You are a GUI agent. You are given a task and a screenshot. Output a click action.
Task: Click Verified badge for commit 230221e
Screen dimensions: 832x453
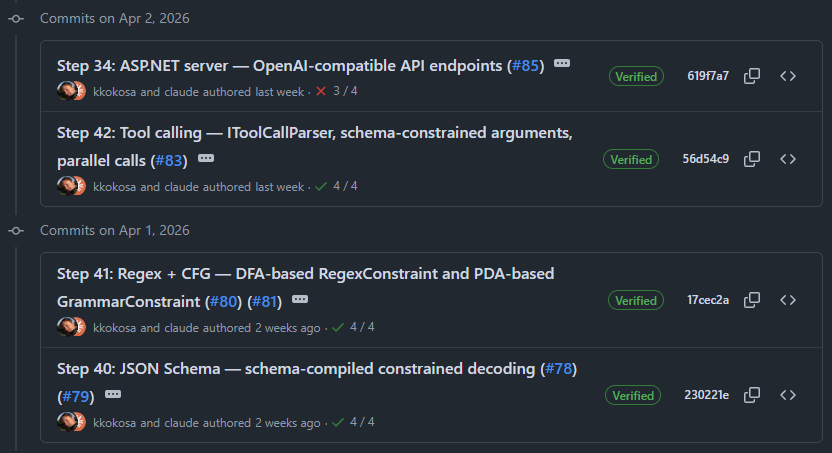click(633, 395)
